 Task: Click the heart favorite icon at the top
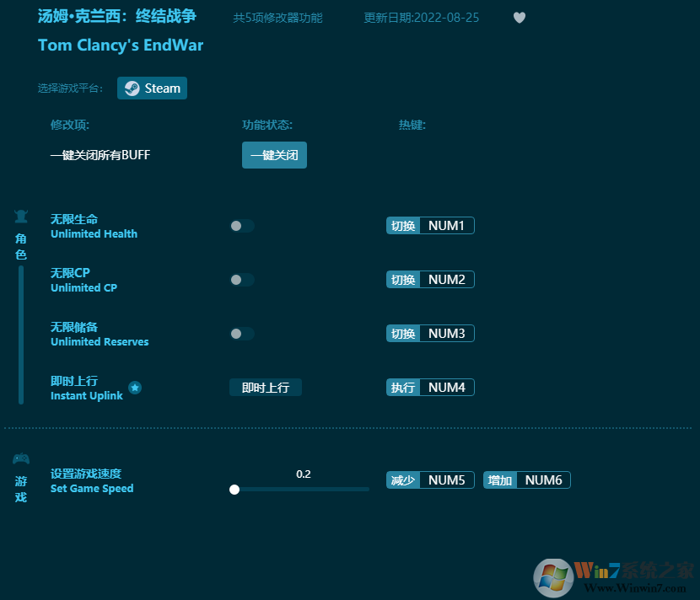[520, 17]
